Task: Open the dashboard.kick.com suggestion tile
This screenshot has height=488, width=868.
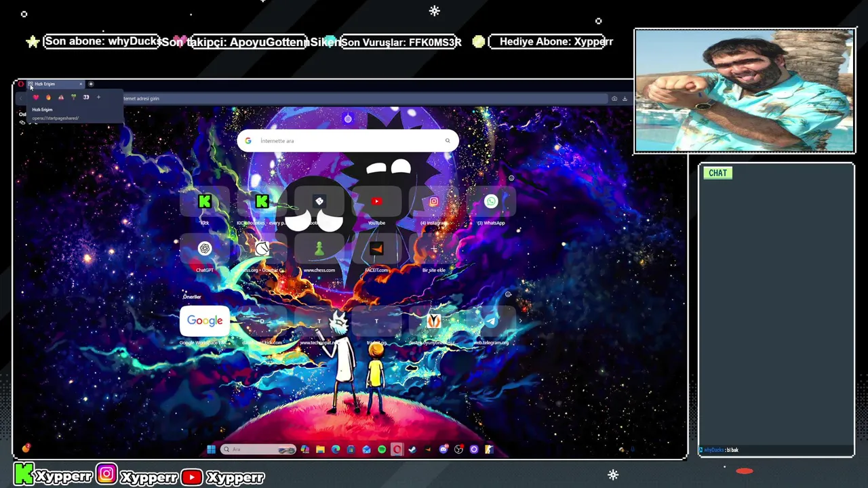Action: 262,321
